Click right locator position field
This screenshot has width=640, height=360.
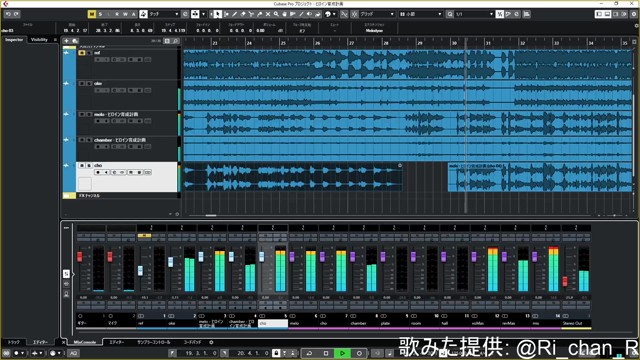tap(250, 353)
